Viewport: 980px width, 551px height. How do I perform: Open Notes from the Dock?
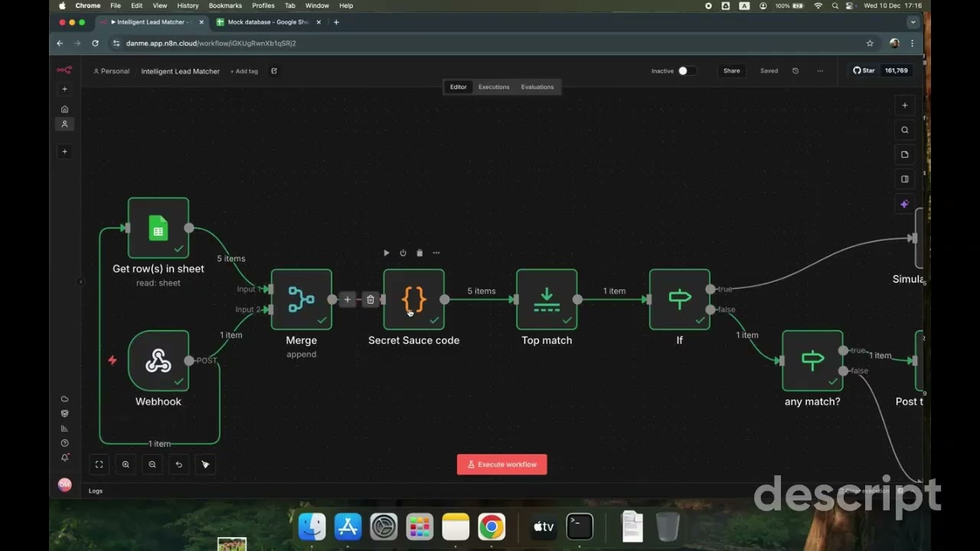(456, 527)
